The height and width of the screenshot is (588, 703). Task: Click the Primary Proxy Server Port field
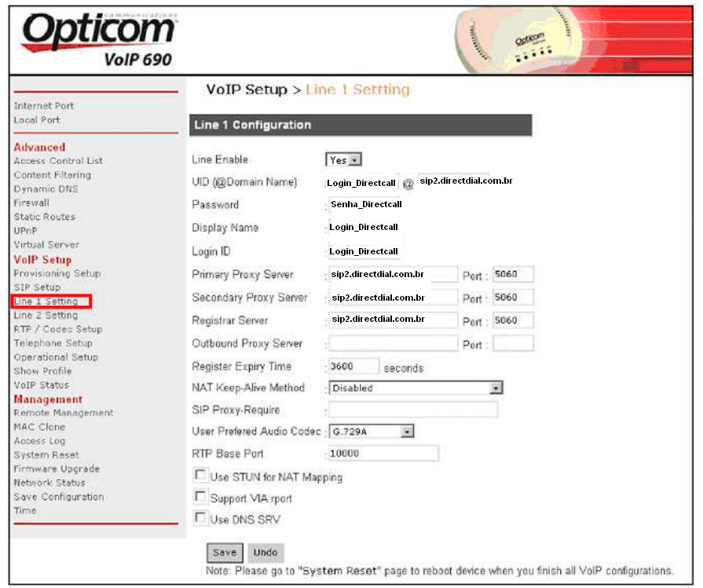click(x=513, y=274)
